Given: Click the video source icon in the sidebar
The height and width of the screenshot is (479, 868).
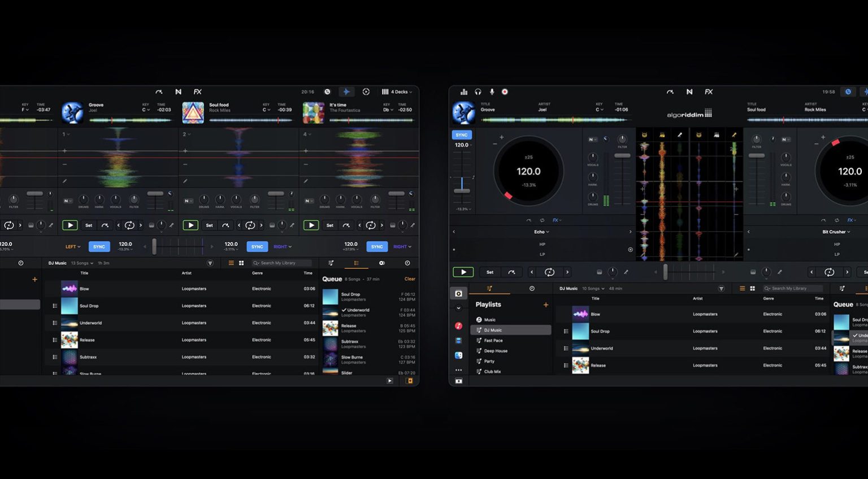Looking at the screenshot, I should coord(459,339).
